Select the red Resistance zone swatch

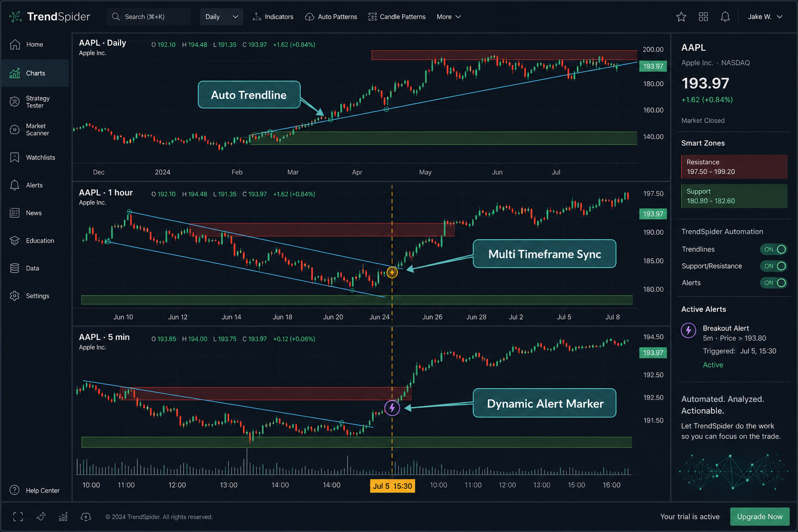click(734, 167)
